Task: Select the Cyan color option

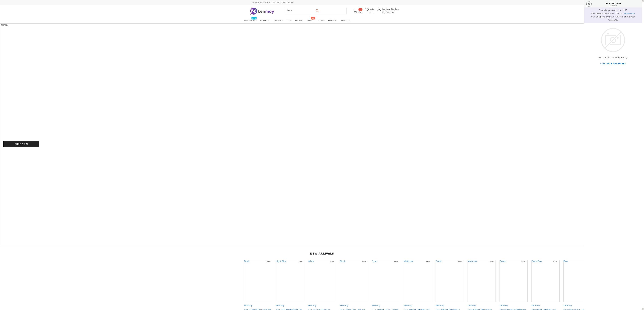Action: [x=374, y=261]
